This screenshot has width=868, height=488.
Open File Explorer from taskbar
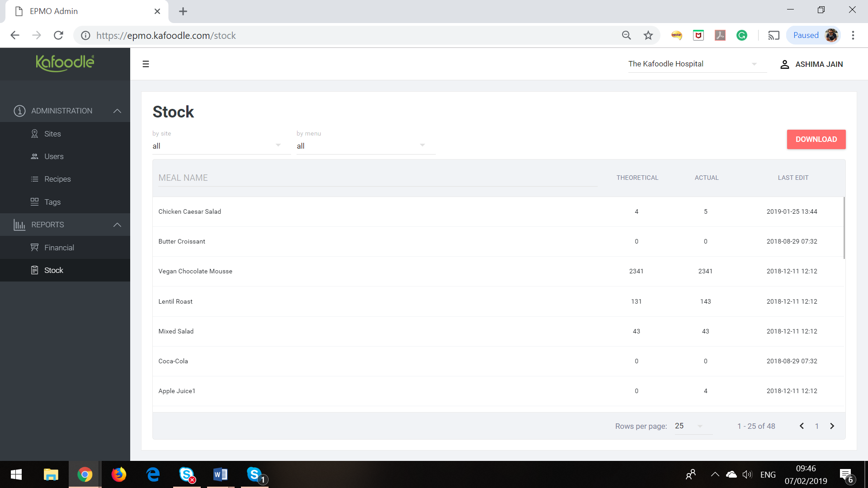pyautogui.click(x=51, y=474)
